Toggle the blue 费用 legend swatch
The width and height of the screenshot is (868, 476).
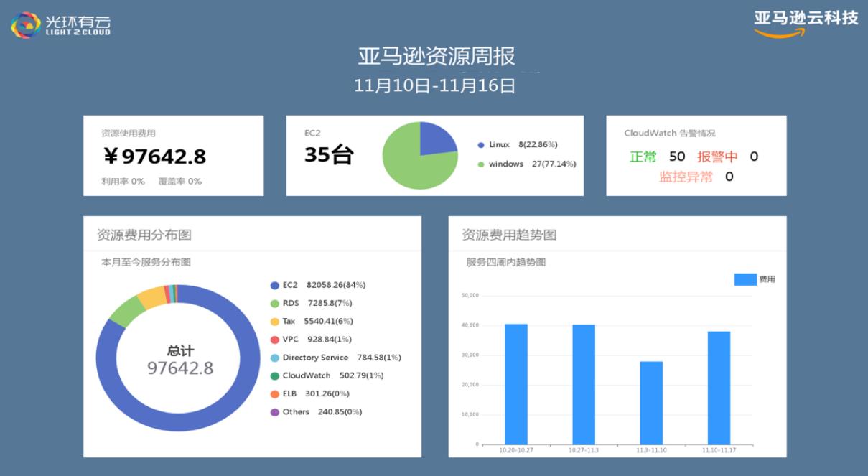745,279
